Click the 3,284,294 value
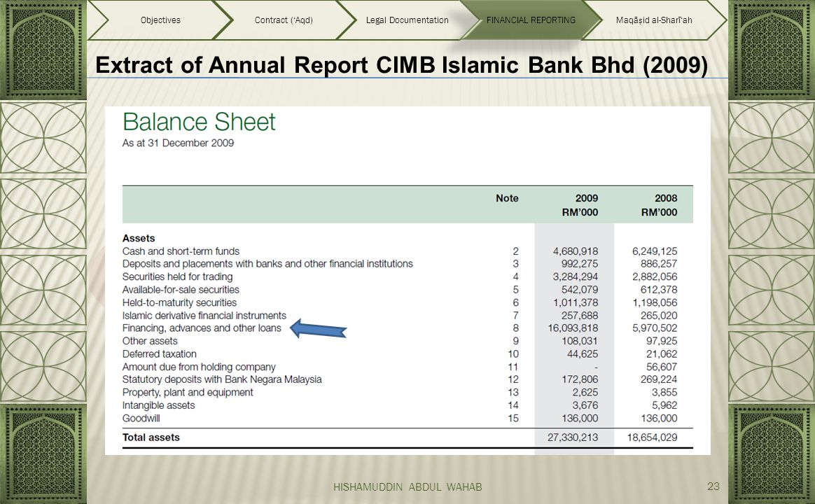Image resolution: width=815 pixels, height=504 pixels. (576, 277)
